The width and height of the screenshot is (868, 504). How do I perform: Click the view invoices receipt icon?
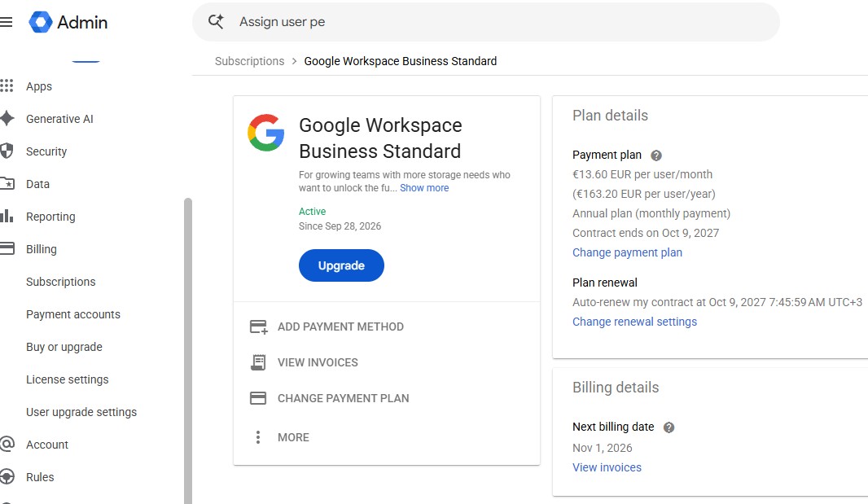tap(258, 362)
